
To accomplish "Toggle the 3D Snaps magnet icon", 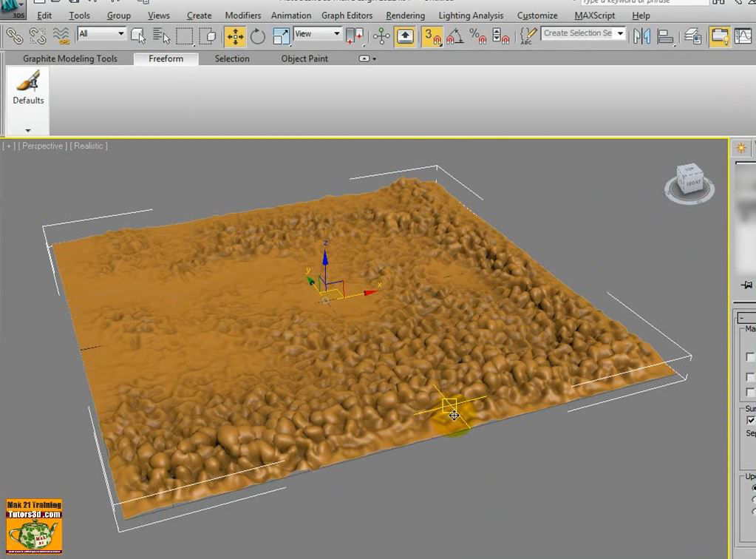I will coord(430,35).
